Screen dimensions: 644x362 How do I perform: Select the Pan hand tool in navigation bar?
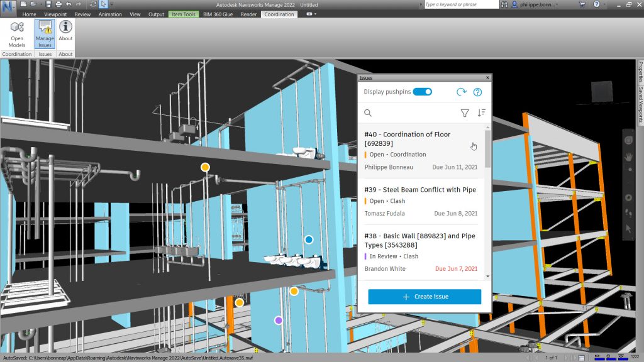[628, 157]
